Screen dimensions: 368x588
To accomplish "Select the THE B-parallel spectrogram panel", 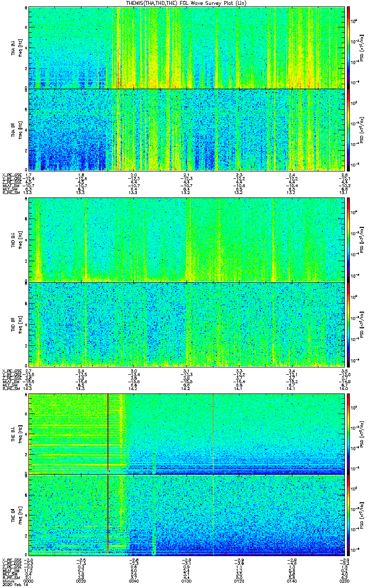I will coord(186,514).
